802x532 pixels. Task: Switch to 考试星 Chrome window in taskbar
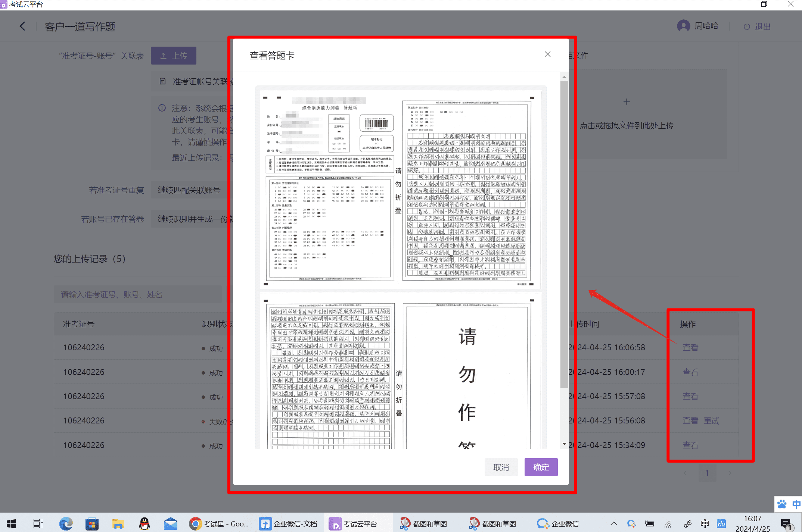(219, 524)
